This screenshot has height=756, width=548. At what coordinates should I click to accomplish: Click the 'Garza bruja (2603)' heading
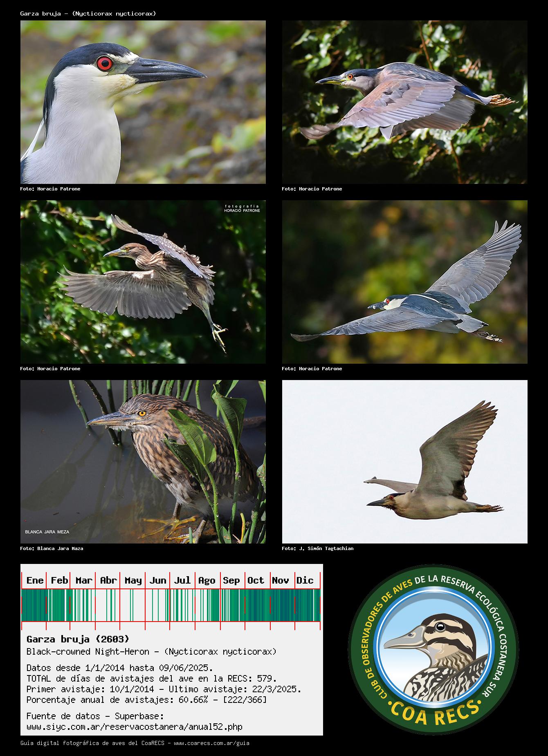78,639
